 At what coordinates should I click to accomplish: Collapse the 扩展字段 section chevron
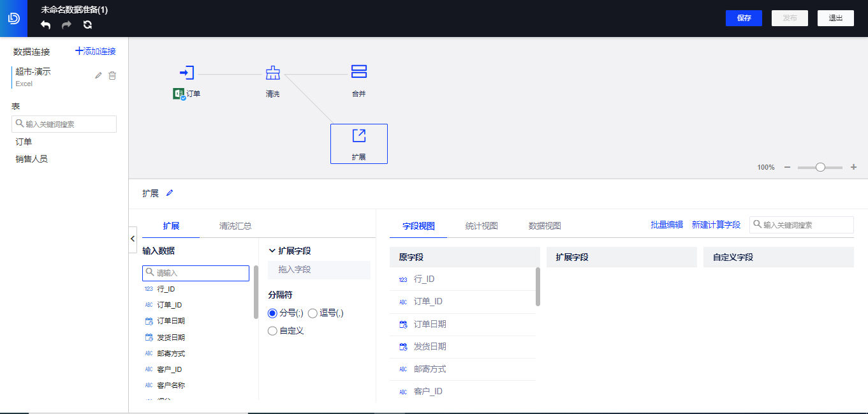click(x=271, y=251)
